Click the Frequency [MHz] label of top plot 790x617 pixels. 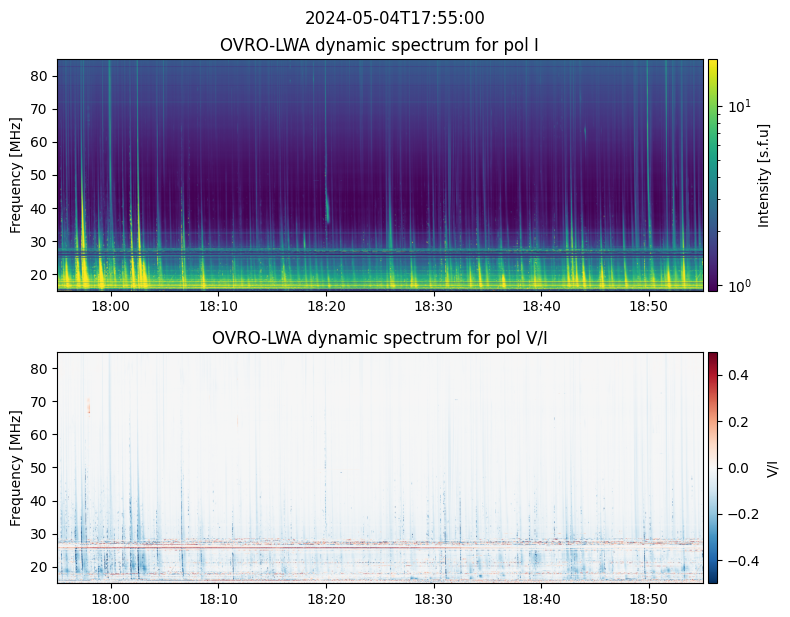tap(16, 175)
